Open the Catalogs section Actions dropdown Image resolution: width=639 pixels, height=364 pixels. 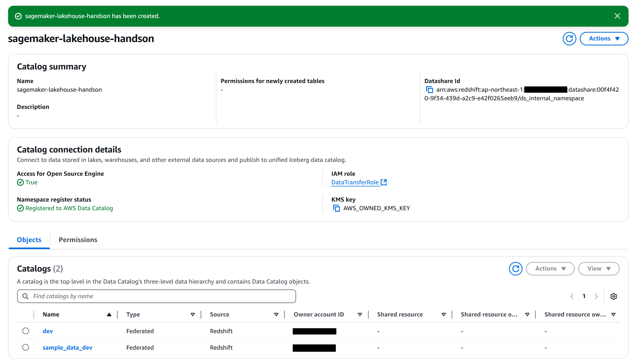click(550, 269)
